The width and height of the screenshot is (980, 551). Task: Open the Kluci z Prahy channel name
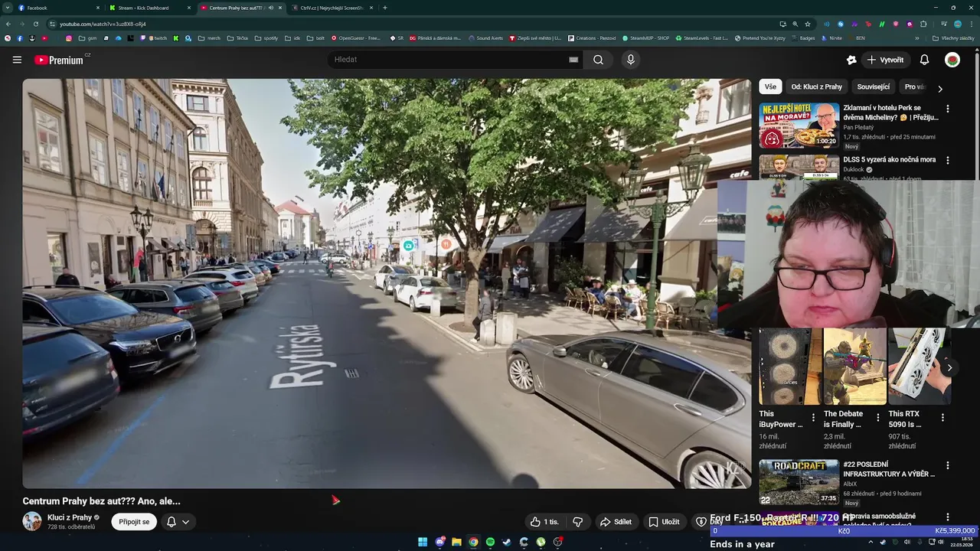point(70,517)
